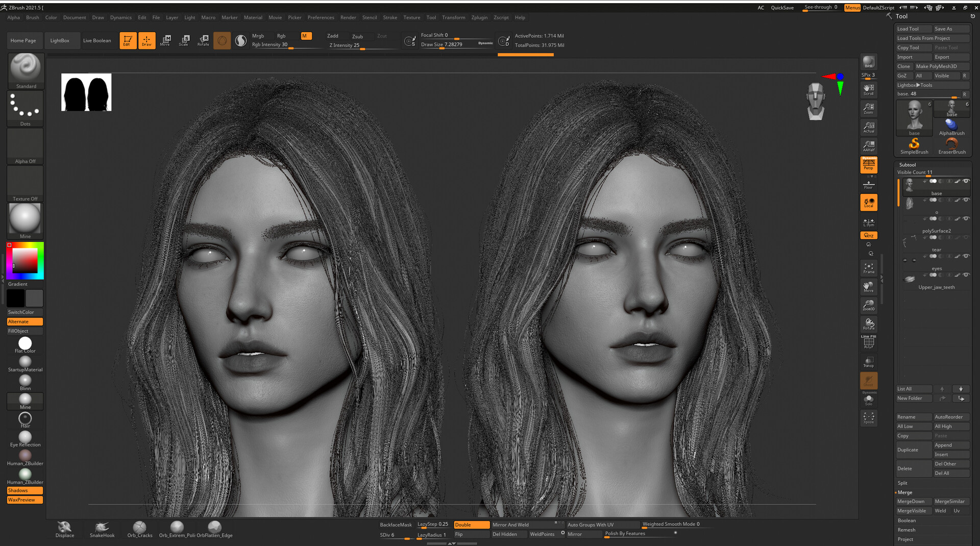
Task: Toggle the Floor grid icon
Action: pyautogui.click(x=868, y=184)
